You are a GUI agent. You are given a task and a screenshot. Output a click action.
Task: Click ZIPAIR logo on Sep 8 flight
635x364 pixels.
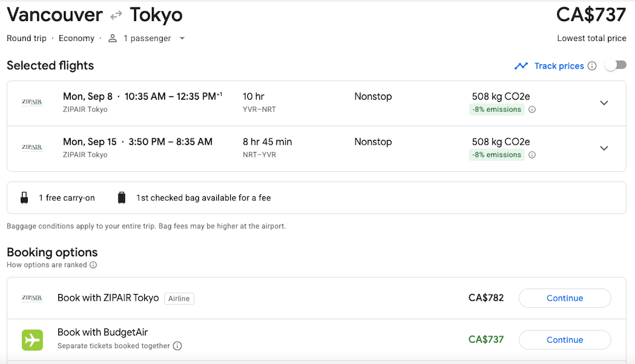[32, 102]
